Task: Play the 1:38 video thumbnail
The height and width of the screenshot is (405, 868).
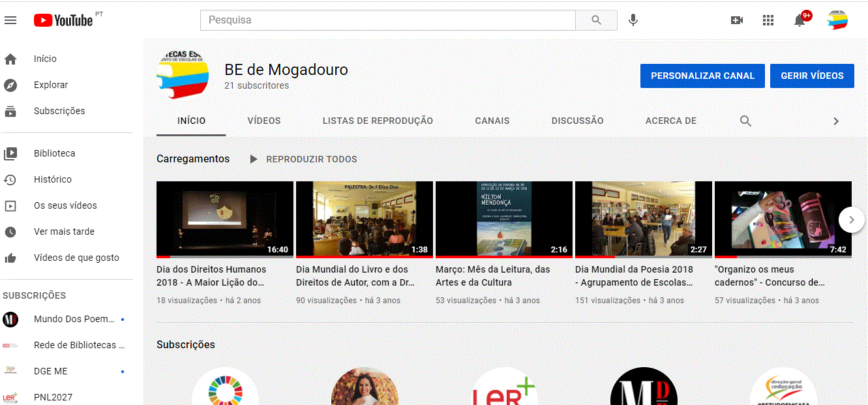Action: [x=365, y=219]
